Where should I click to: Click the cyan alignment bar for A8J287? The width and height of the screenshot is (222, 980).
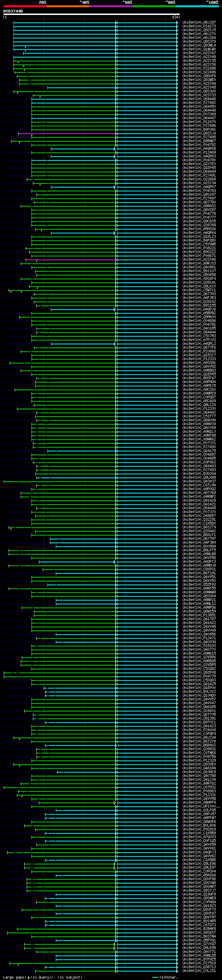click(x=96, y=23)
